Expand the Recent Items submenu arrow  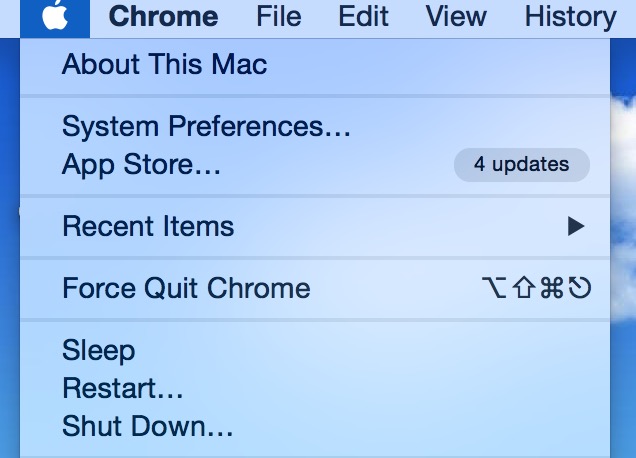(x=575, y=227)
